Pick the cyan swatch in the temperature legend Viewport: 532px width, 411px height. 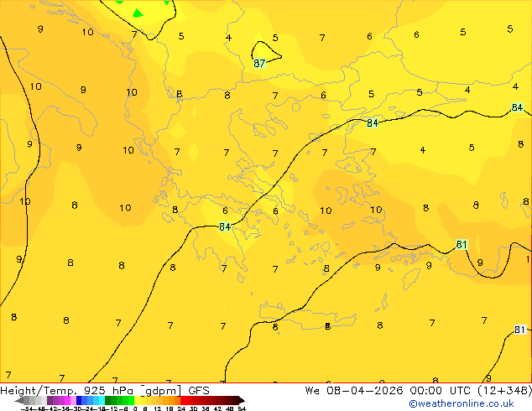click(102, 400)
